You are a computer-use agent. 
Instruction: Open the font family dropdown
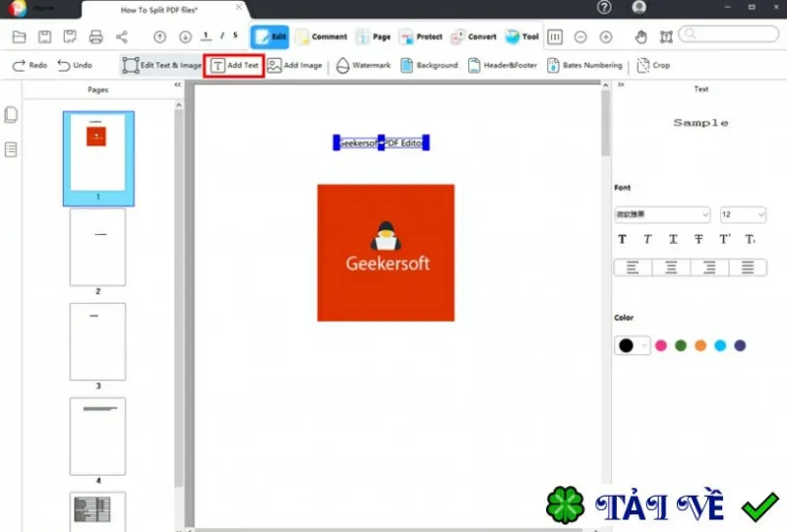(662, 214)
